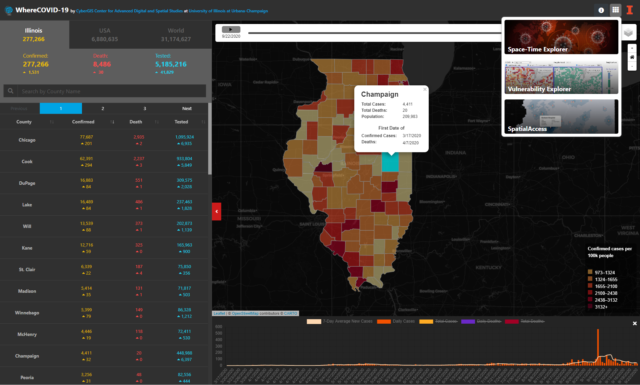Toggle Total Deaths chart series
The height and width of the screenshot is (385, 640).
coord(524,321)
